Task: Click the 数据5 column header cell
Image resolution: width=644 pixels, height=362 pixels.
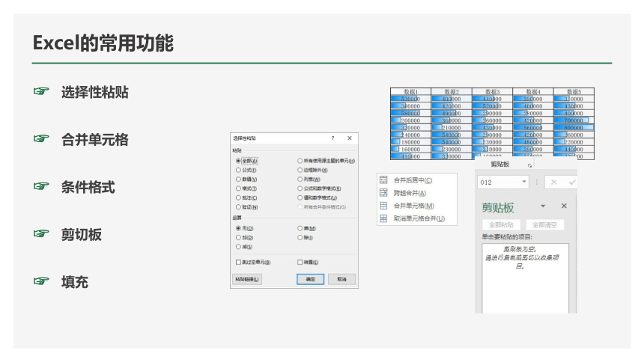Action: (574, 92)
